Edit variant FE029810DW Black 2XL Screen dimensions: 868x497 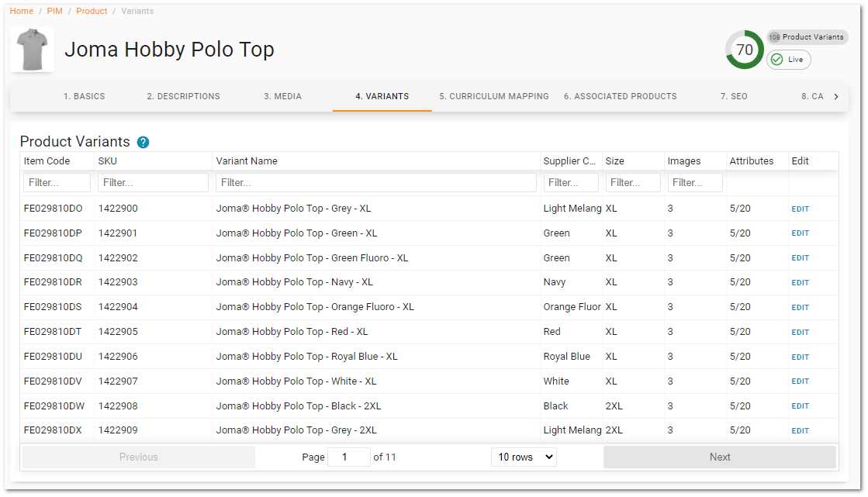pos(800,406)
